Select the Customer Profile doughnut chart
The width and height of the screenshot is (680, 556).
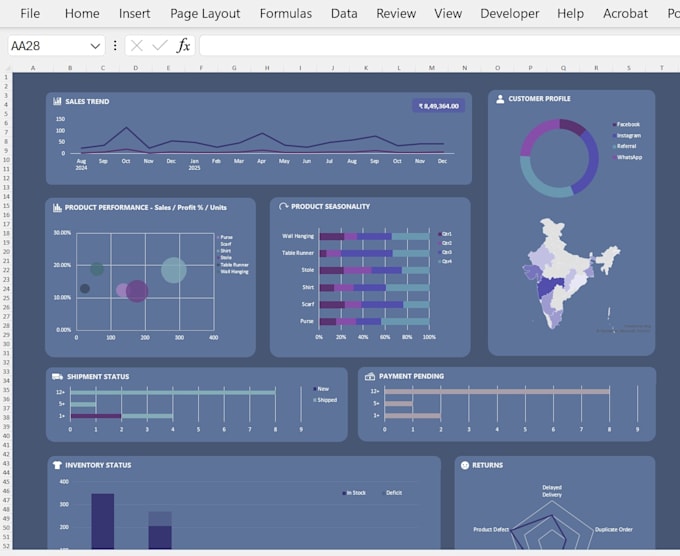(x=559, y=158)
